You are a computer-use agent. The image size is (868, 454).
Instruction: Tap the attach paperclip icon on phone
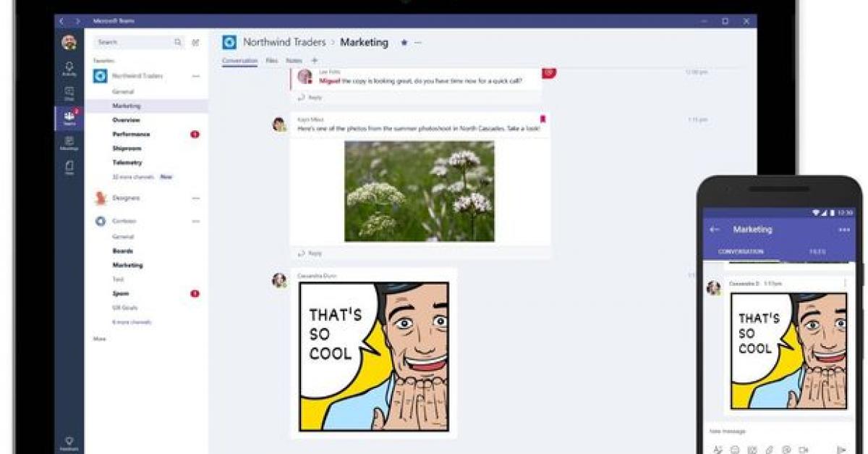pos(770,450)
